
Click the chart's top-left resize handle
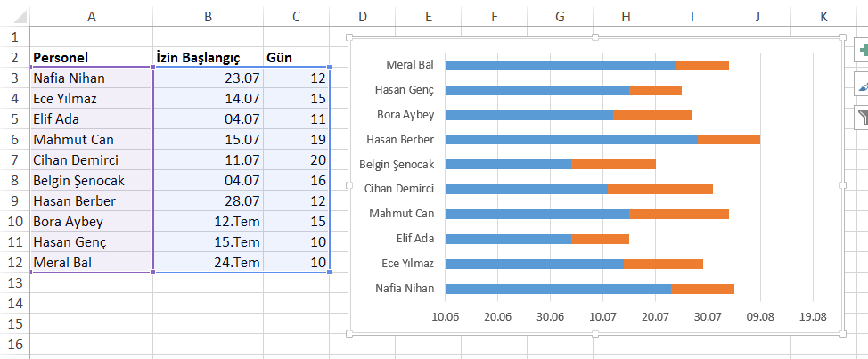pyautogui.click(x=349, y=37)
